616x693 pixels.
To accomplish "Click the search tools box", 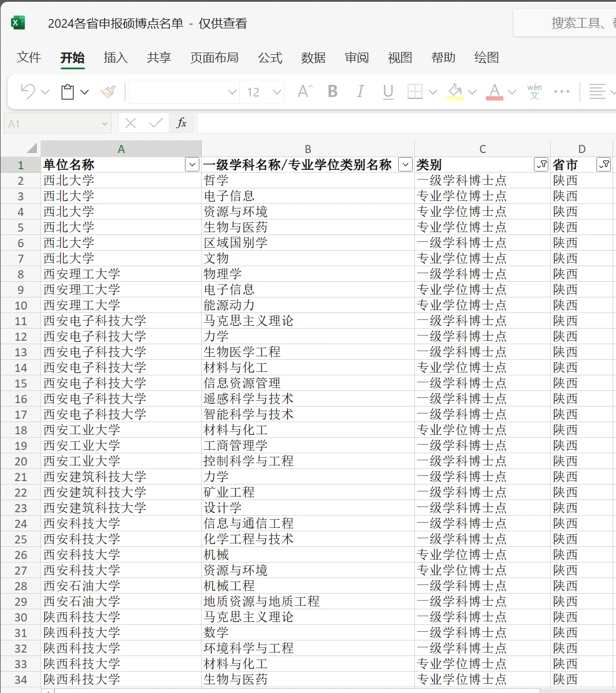I will pos(565,23).
